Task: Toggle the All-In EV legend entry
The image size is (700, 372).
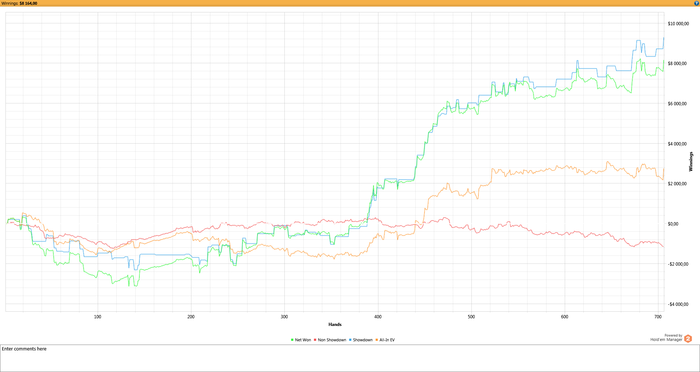Action: click(x=385, y=340)
